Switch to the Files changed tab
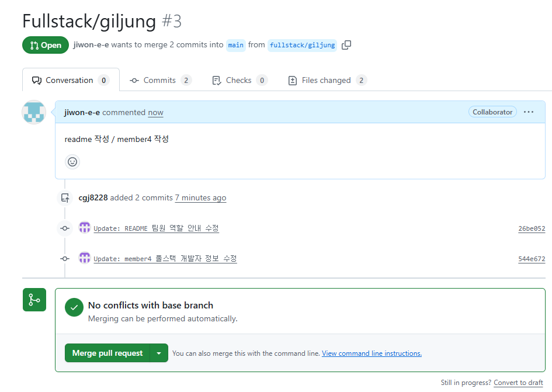552x392 pixels. tap(327, 80)
